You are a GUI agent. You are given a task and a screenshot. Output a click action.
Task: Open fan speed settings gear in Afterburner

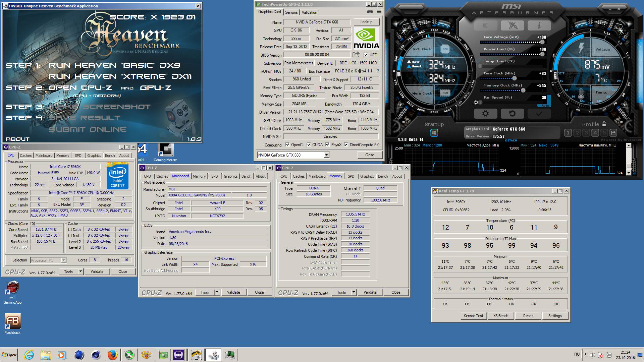(476, 102)
